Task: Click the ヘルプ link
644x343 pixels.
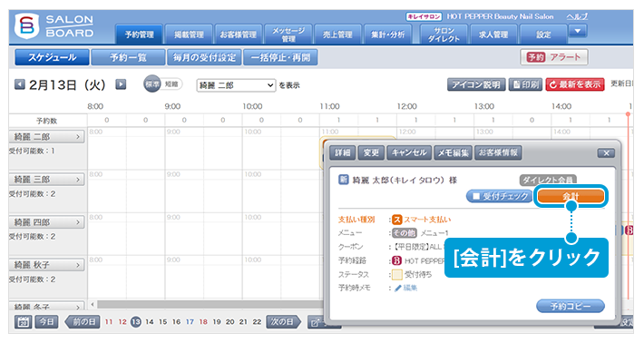Action: point(577,17)
